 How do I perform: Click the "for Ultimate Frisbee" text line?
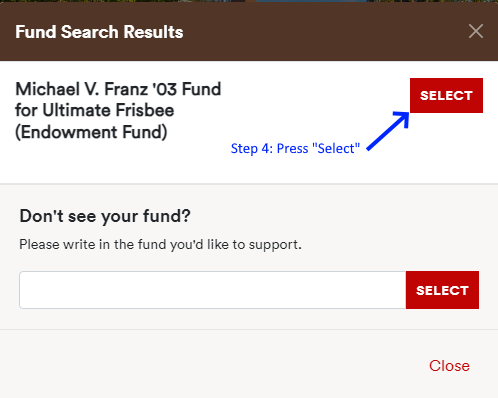[x=95, y=110]
